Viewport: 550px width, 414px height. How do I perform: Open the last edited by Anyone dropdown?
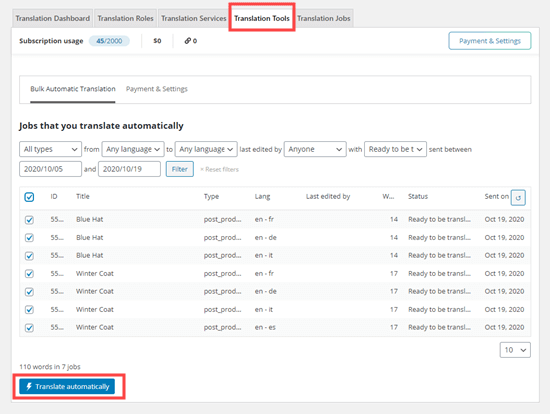tap(315, 149)
